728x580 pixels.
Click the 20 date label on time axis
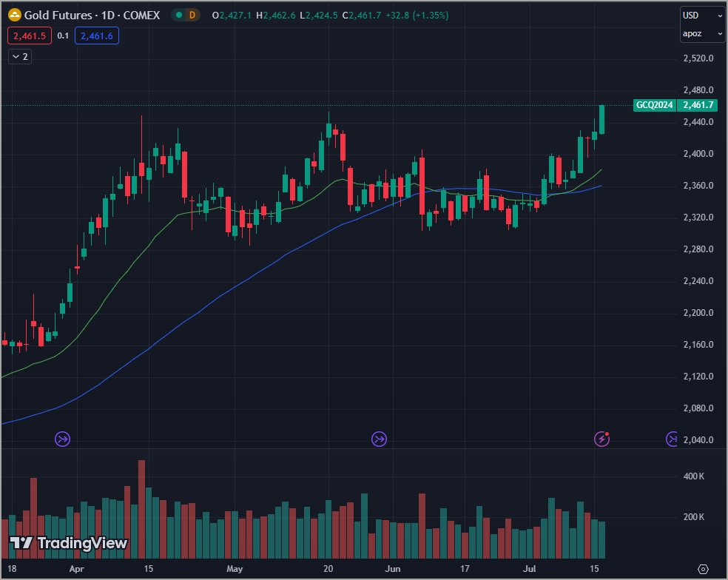(x=328, y=569)
